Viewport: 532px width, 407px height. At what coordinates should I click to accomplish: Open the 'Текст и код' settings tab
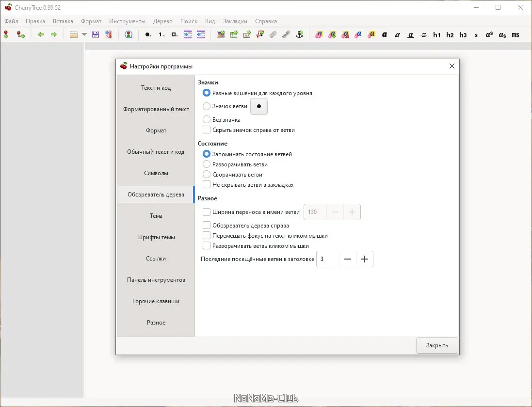pos(156,88)
